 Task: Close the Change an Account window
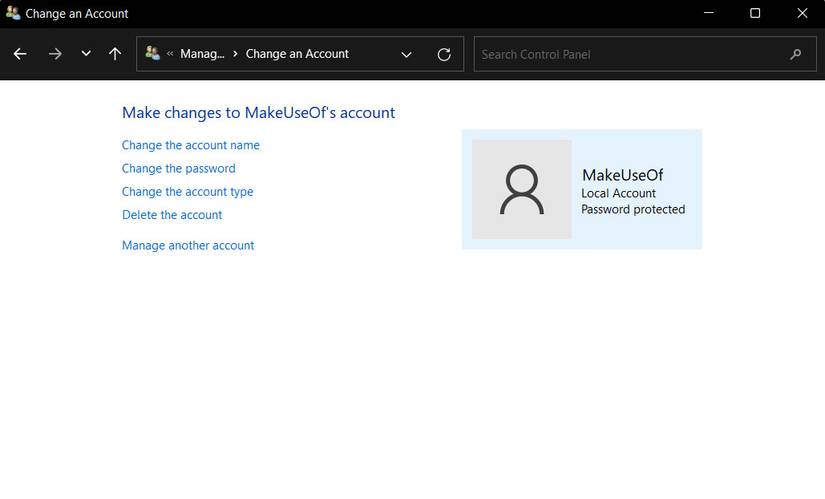click(802, 13)
